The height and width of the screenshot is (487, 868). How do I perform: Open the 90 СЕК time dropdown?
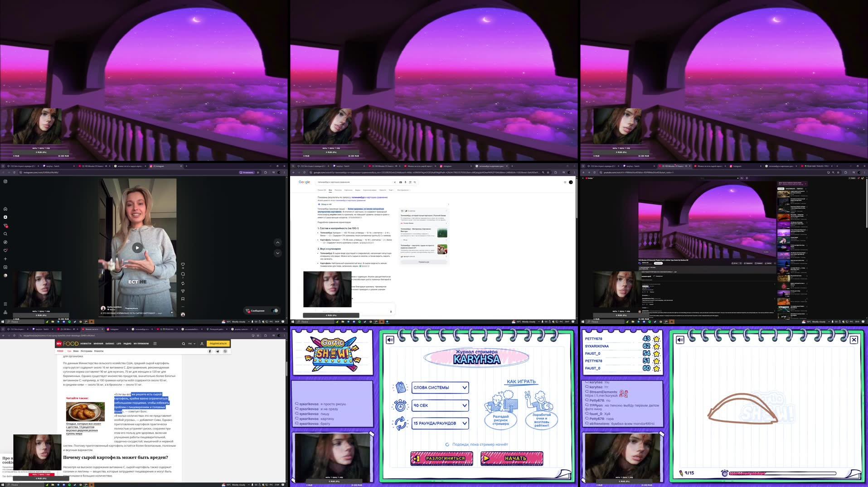(440, 405)
